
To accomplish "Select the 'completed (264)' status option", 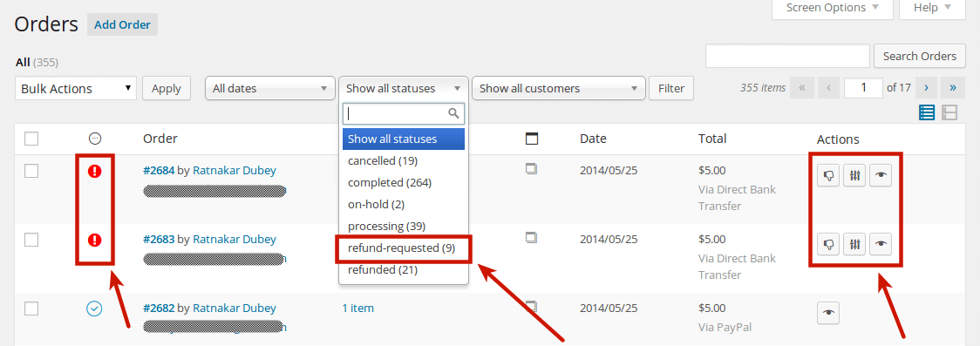I will click(x=403, y=182).
